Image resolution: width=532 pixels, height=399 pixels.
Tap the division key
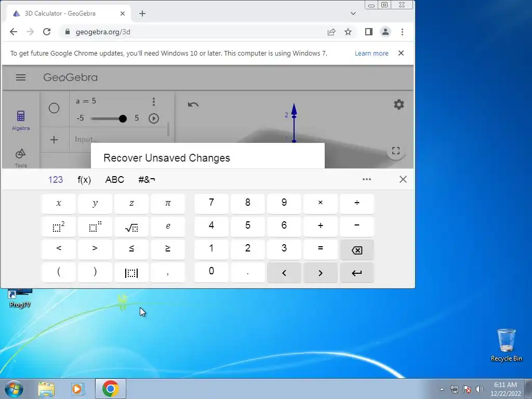(357, 204)
